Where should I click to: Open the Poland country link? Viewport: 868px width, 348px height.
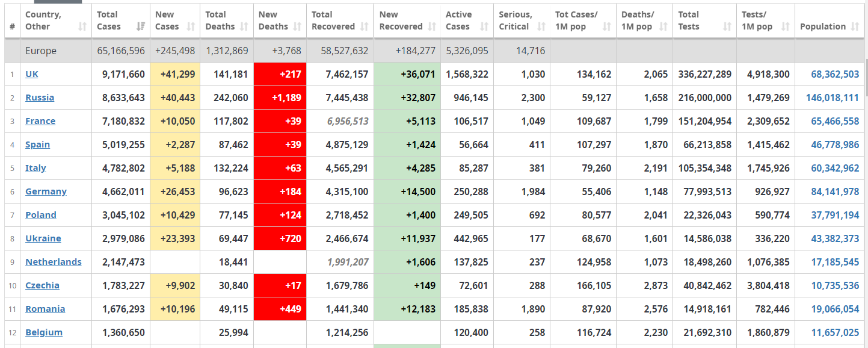(x=41, y=215)
